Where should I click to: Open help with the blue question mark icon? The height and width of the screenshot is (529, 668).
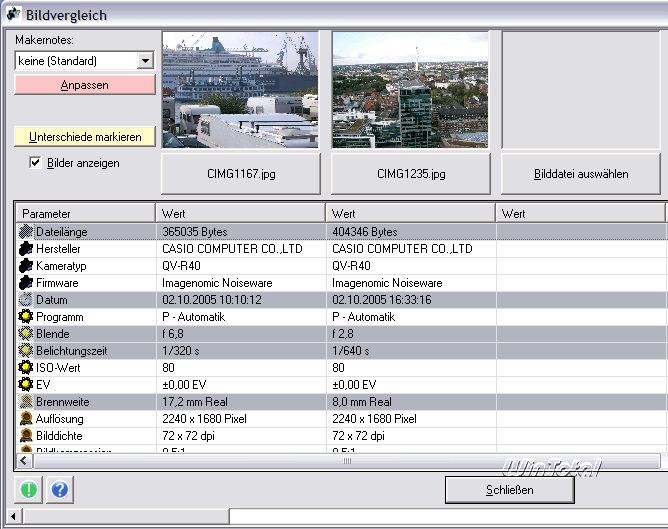[59, 490]
